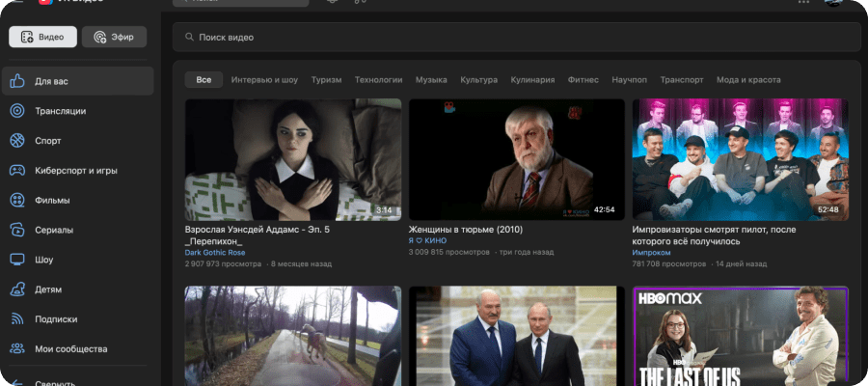Open title Женщины в тюрьме (2010)
This screenshot has width=868, height=386.
tap(466, 230)
